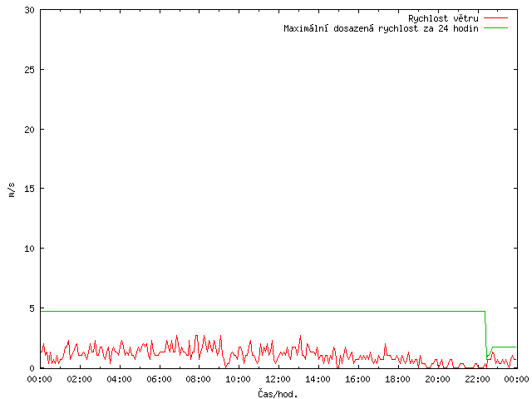Click the y-axis value 5
The height and width of the screenshot is (399, 532).
tap(32, 308)
